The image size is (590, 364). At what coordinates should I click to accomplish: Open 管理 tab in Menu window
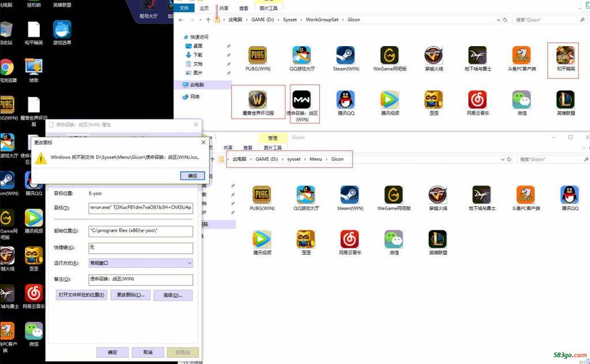(x=273, y=138)
